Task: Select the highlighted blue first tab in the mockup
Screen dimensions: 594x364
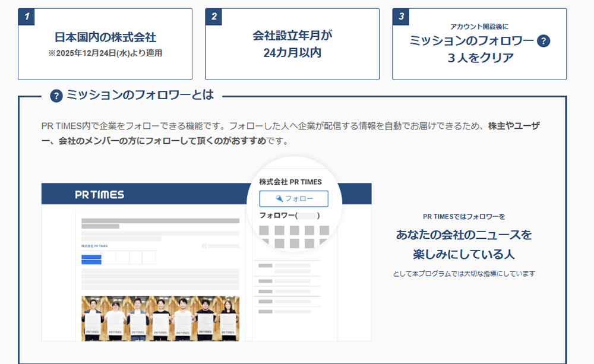Action: pos(91,258)
